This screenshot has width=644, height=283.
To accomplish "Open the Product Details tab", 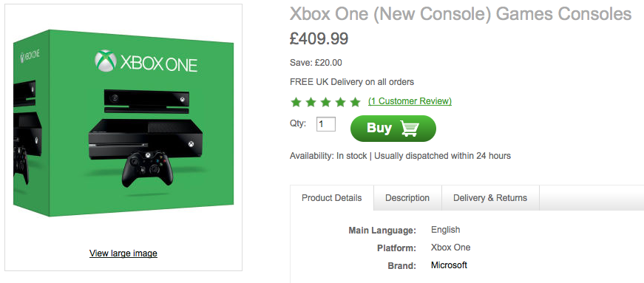I will 332,198.
